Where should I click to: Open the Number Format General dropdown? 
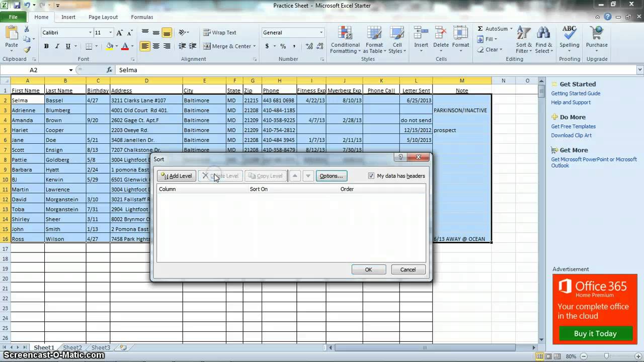tap(321, 33)
